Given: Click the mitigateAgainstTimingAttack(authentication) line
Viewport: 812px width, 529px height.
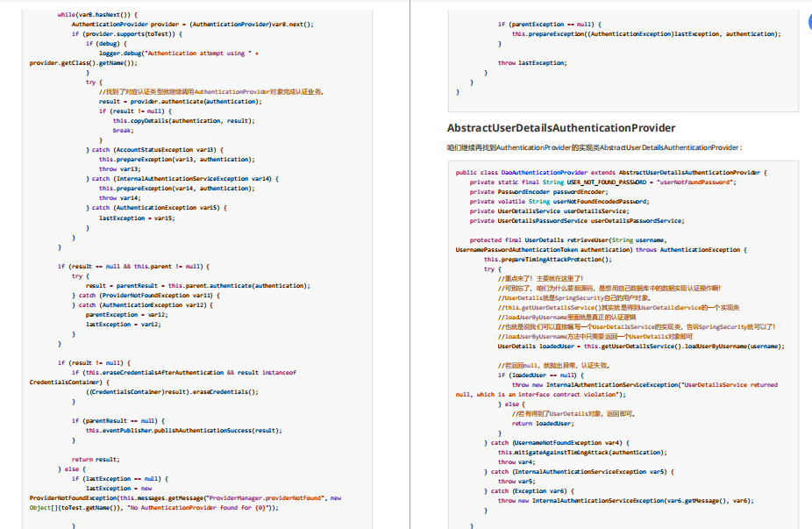Looking at the screenshot, I should tap(582, 453).
